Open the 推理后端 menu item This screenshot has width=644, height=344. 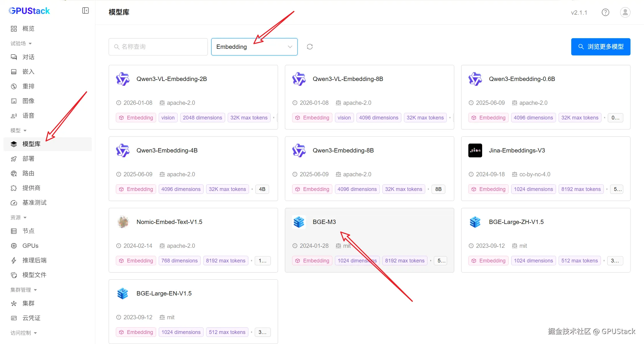34,260
